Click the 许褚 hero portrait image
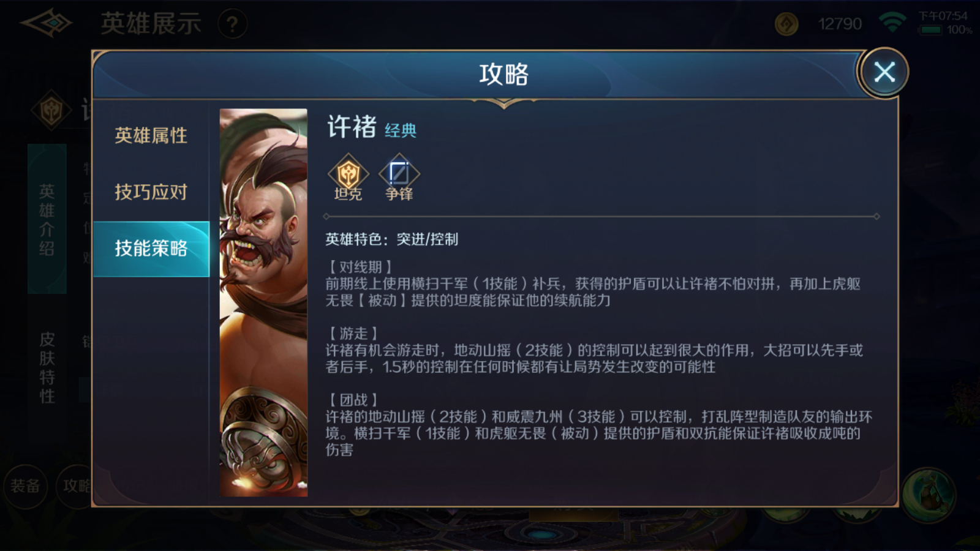Screen dimensions: 980x551 coord(263,302)
